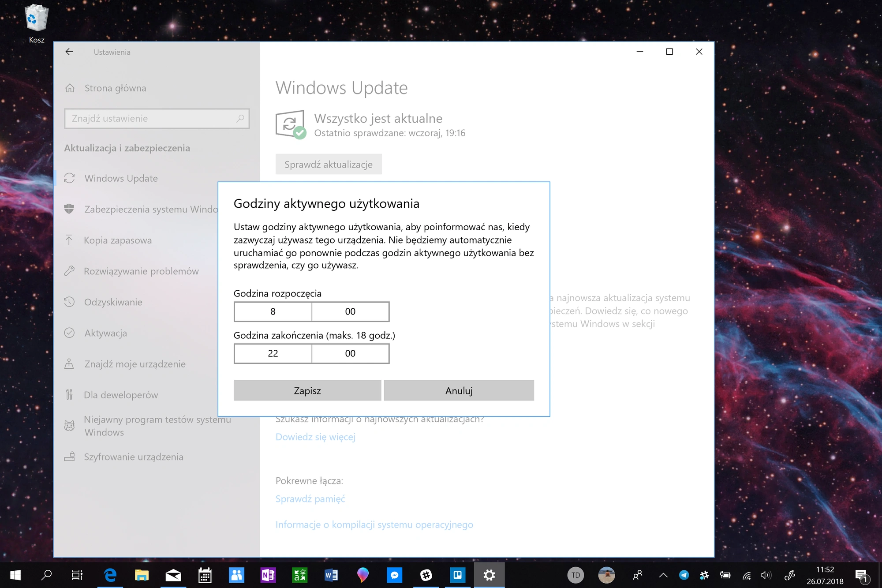Open Trello from the taskbar
Viewport: 882px width, 588px height.
click(x=457, y=575)
